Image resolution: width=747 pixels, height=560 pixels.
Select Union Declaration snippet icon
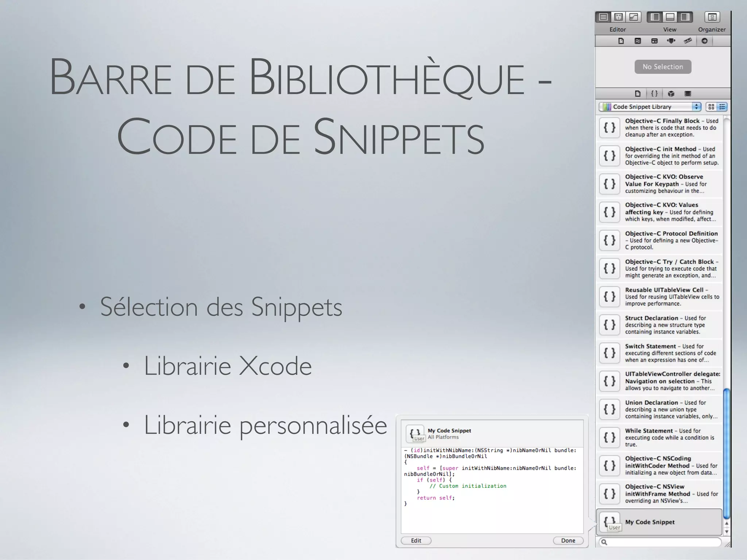tap(609, 409)
